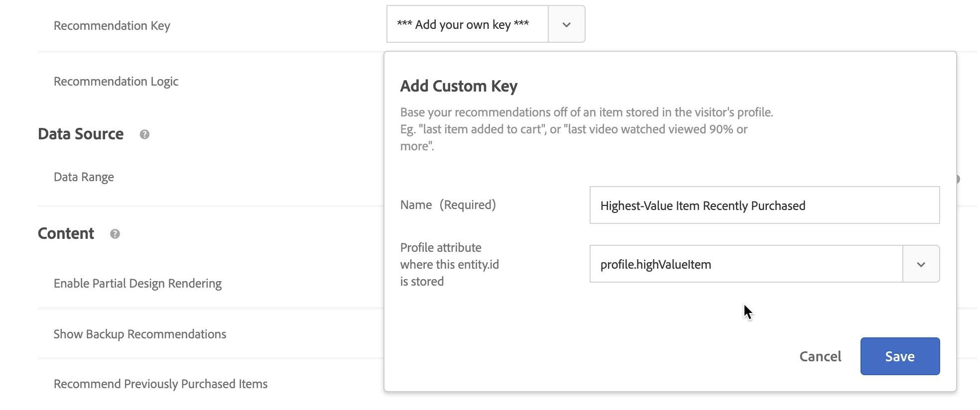The height and width of the screenshot is (410, 980).
Task: Click the Content section heading
Action: (x=66, y=234)
